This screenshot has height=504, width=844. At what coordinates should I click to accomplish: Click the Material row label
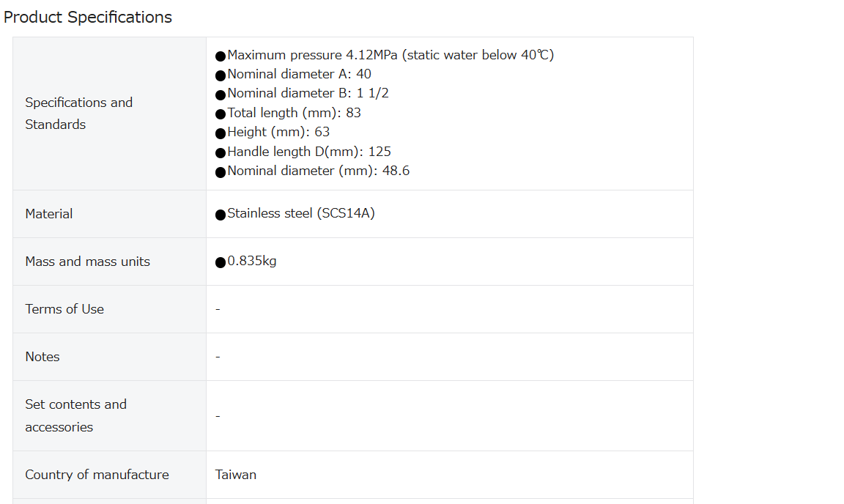pyautogui.click(x=49, y=214)
